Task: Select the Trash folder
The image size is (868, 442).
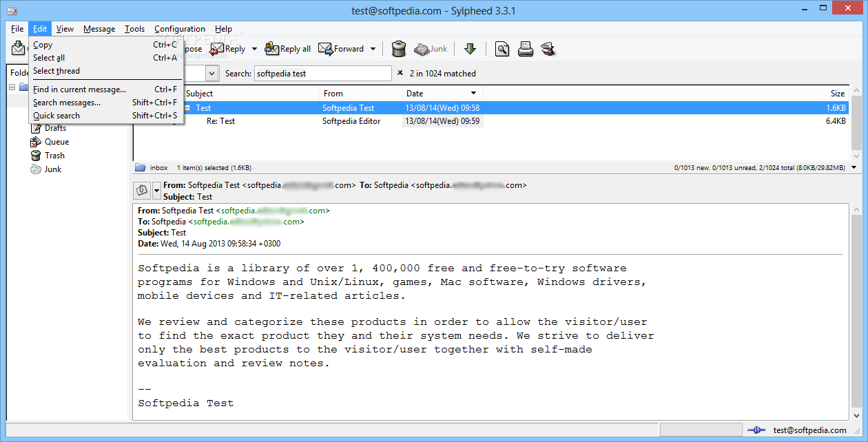Action: [x=55, y=156]
